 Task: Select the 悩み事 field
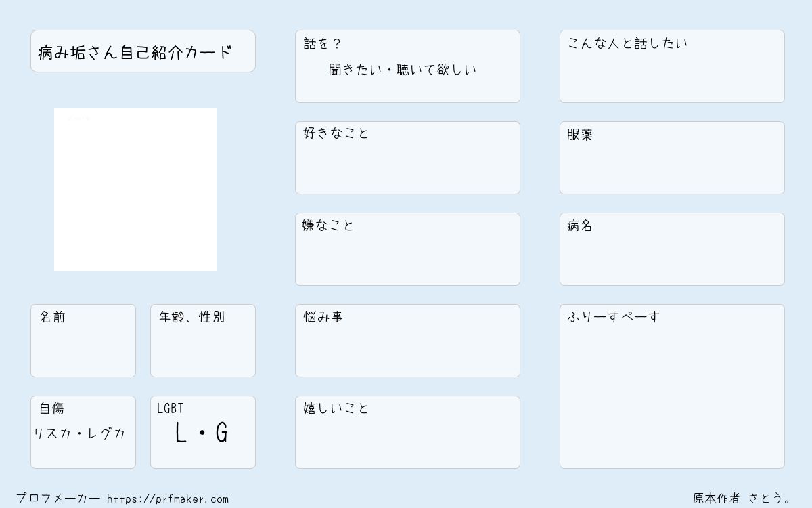point(407,341)
